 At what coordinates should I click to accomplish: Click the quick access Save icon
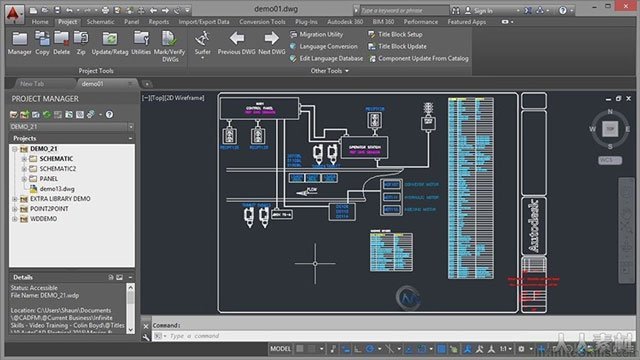click(x=57, y=10)
